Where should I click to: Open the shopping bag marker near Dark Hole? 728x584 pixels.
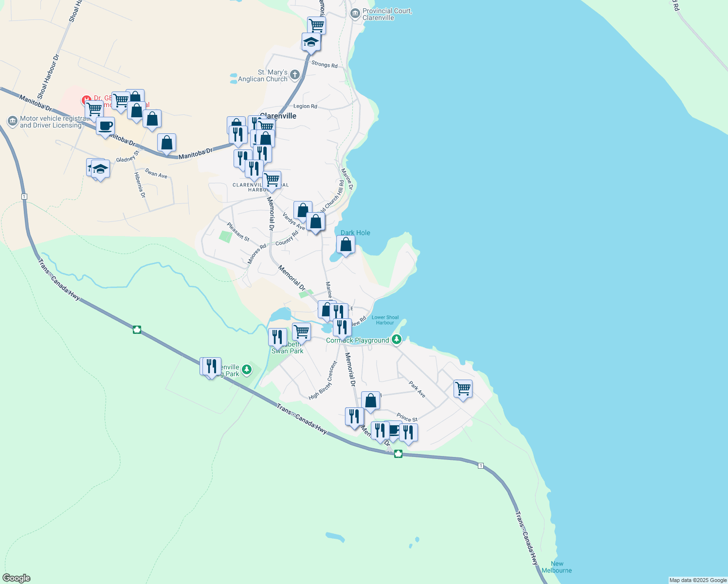pyautogui.click(x=346, y=245)
